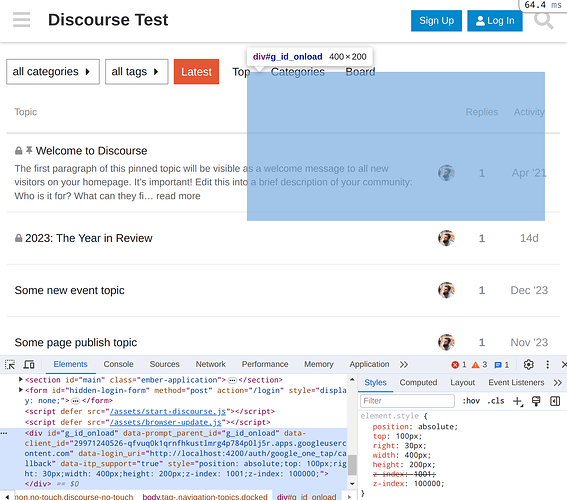The width and height of the screenshot is (567, 500).
Task: Click the red error count icon
Action: pos(455,365)
